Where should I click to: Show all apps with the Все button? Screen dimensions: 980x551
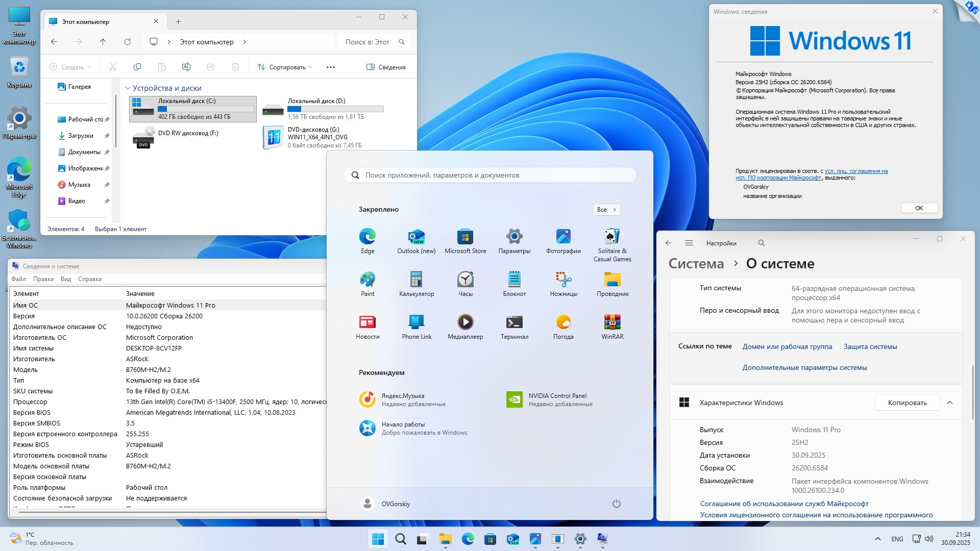pyautogui.click(x=606, y=210)
